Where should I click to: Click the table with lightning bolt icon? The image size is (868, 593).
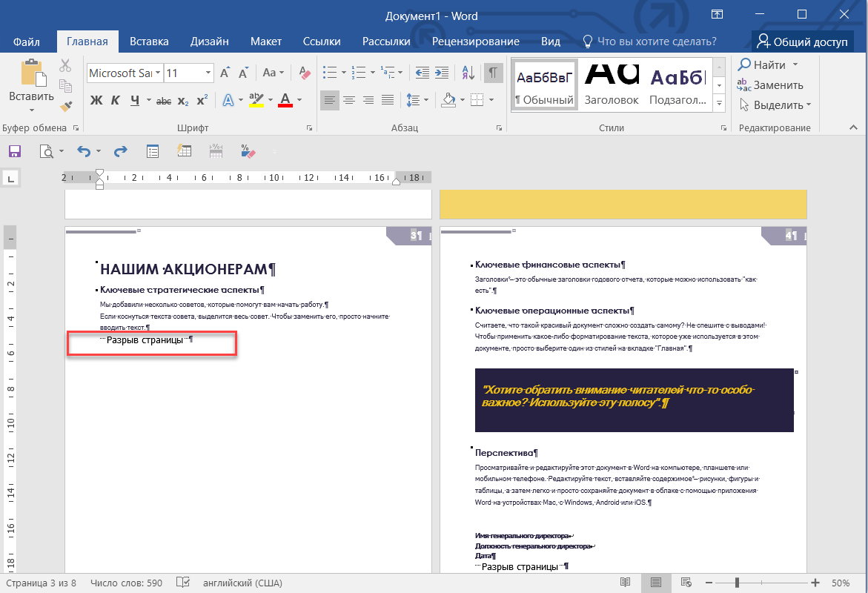point(184,150)
